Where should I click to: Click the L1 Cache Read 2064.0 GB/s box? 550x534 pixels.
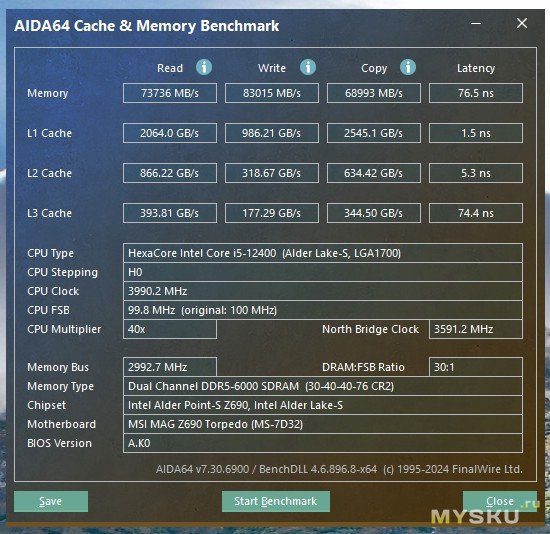click(170, 133)
